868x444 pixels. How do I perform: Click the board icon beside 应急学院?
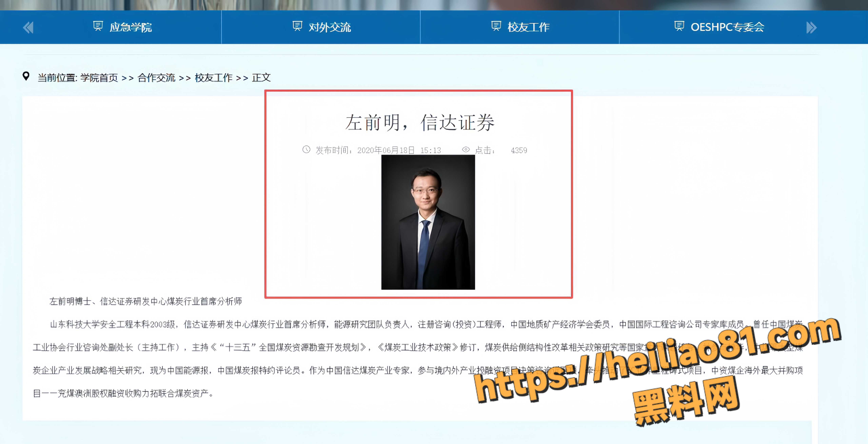(x=98, y=26)
